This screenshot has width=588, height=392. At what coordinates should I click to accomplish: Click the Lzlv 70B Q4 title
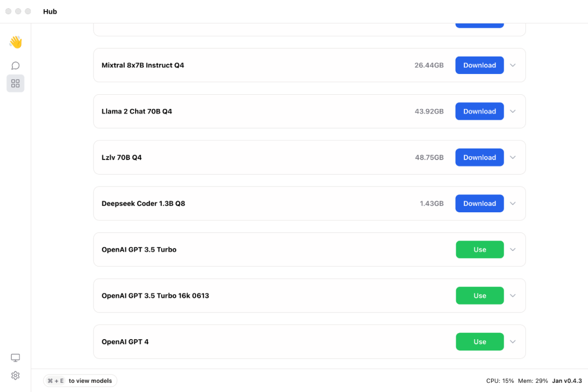point(121,157)
